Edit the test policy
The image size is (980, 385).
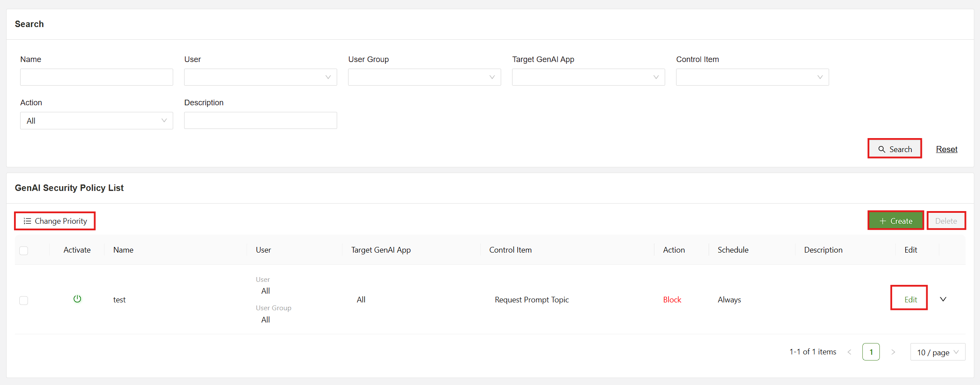click(910, 299)
